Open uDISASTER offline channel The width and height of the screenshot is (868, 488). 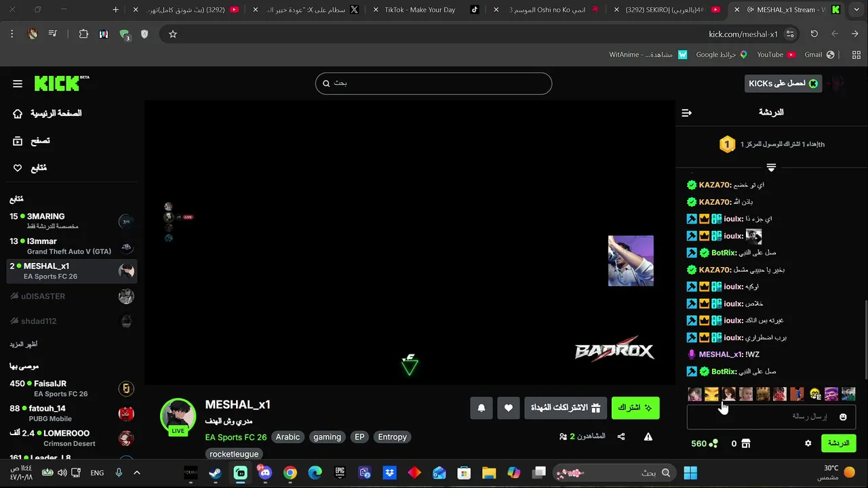[x=71, y=296]
